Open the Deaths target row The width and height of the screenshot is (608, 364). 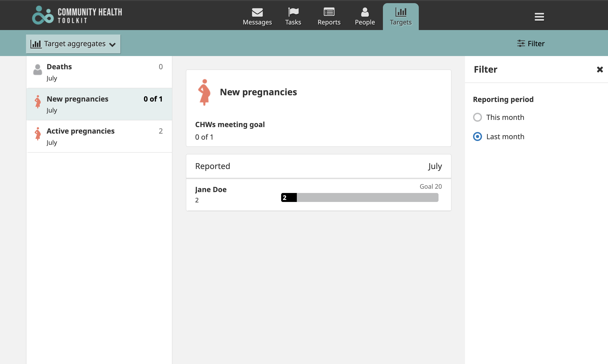click(x=99, y=72)
